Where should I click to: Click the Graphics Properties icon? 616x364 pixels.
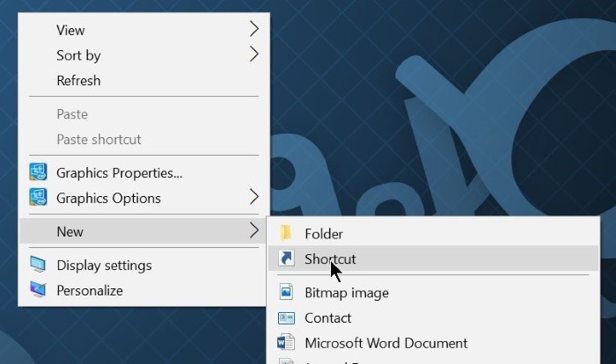pos(39,172)
